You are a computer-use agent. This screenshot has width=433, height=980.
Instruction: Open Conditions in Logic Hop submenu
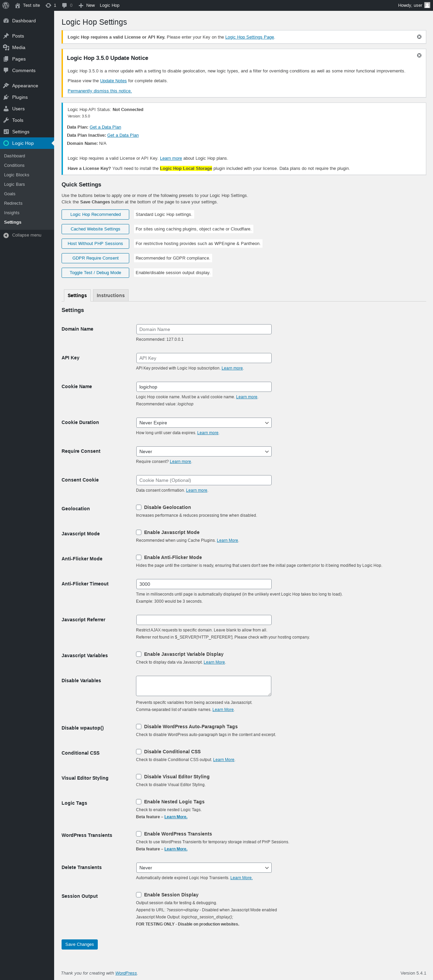tap(14, 165)
